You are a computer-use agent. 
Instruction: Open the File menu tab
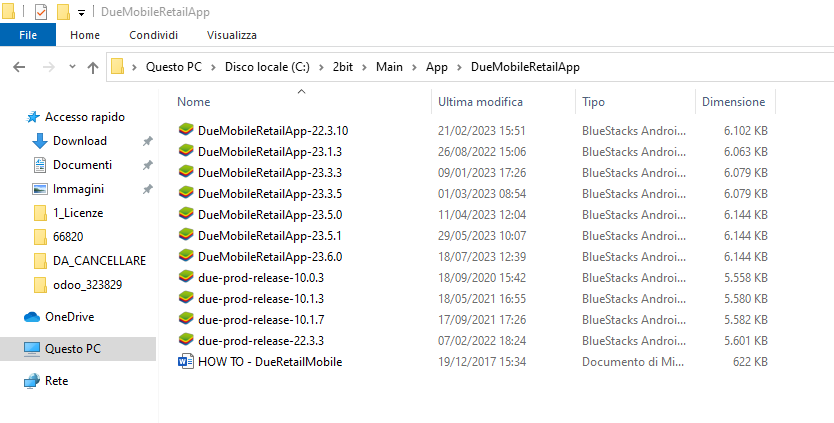point(28,35)
